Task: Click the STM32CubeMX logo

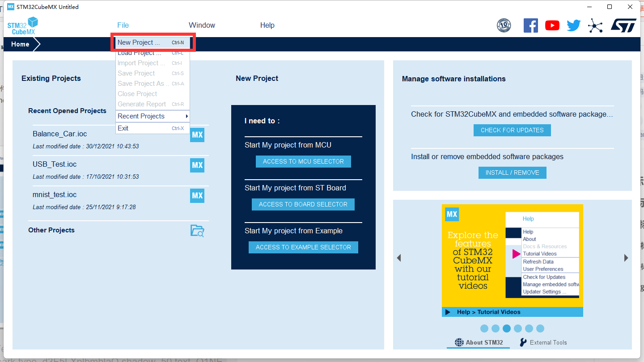Action: point(23,26)
